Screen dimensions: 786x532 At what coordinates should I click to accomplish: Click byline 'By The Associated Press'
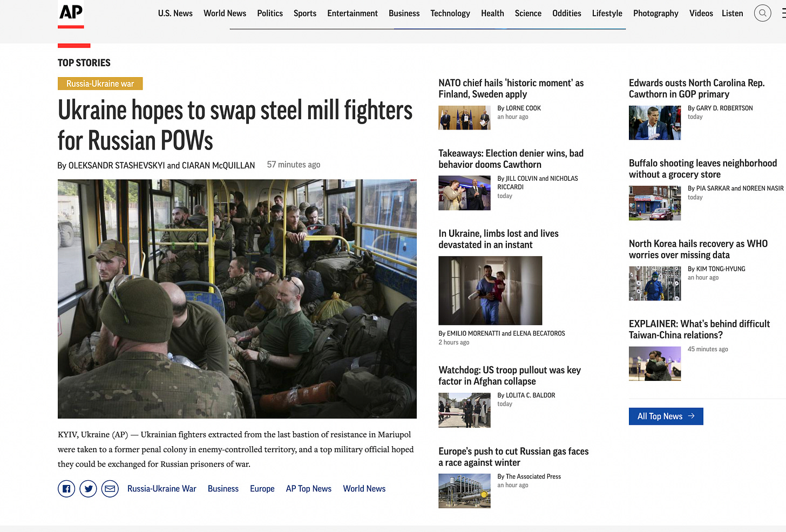tap(529, 476)
